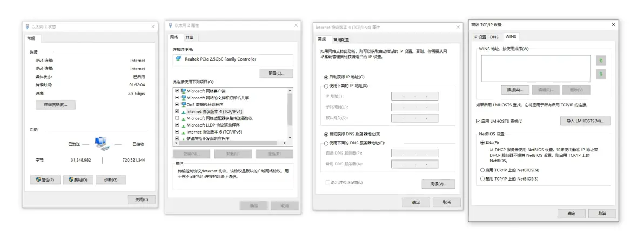Open 详细信息(E)... in status window
Screen dimensions: 644x233
click(56, 105)
